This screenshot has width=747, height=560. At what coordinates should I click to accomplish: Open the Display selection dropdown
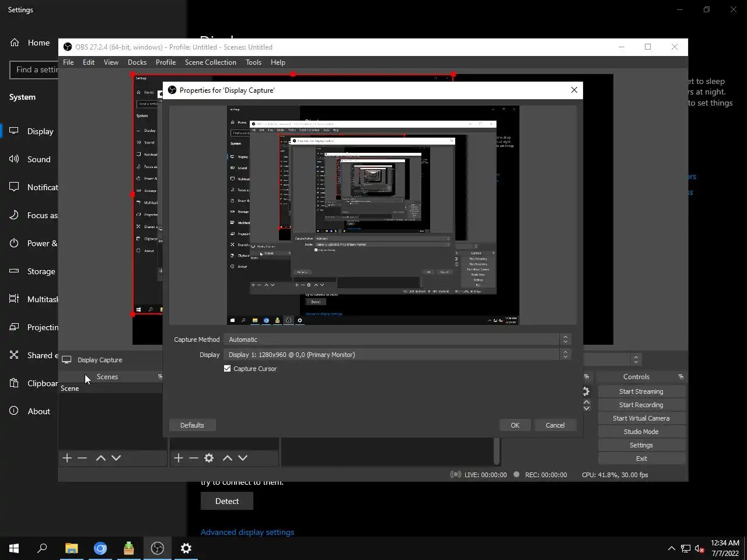click(x=397, y=355)
